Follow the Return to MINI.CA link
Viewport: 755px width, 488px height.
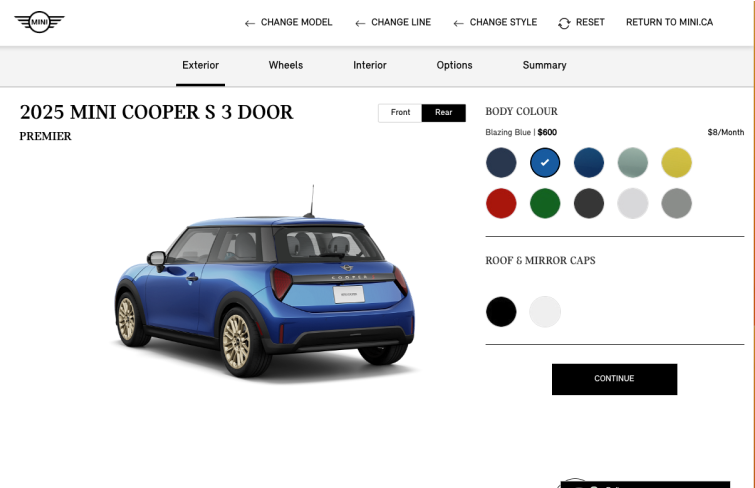pos(669,22)
